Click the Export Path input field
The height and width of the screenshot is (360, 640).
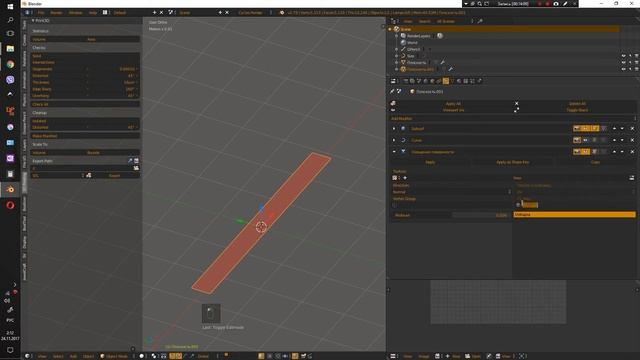82,168
